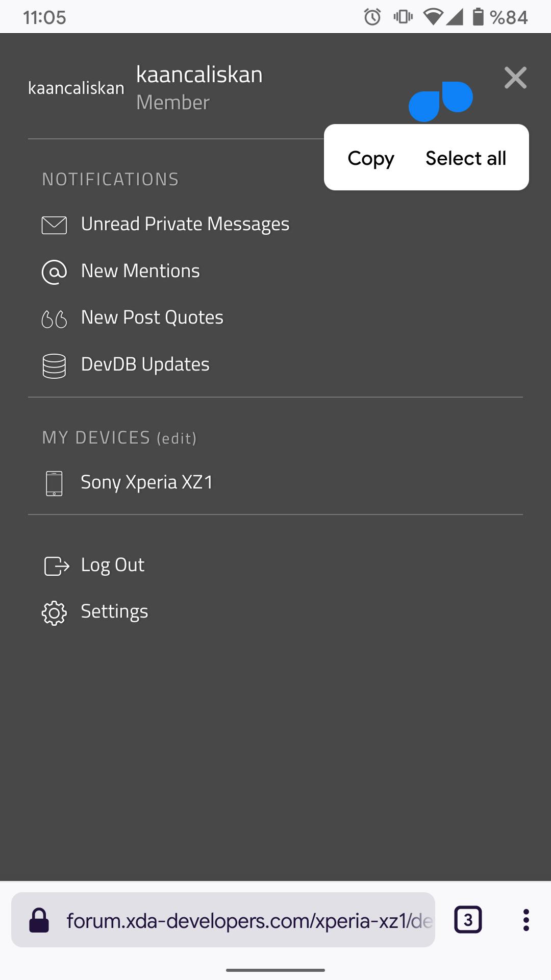Image resolution: width=551 pixels, height=980 pixels.
Task: Click the log out arrow icon
Action: click(x=56, y=566)
